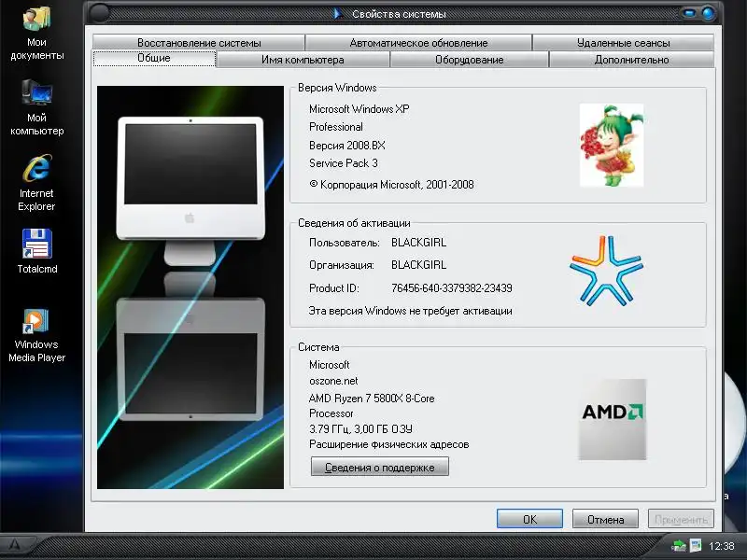
Task: Select the Общие tab
Action: point(154,58)
